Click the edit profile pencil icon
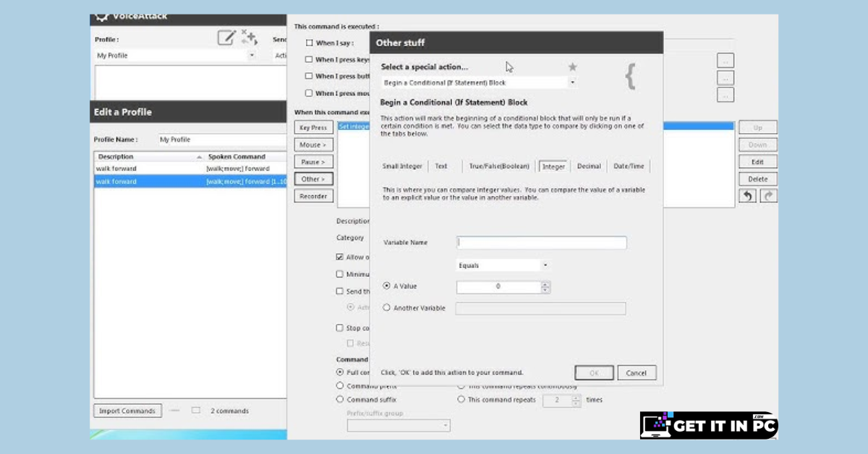Image resolution: width=868 pixels, height=454 pixels. (226, 38)
